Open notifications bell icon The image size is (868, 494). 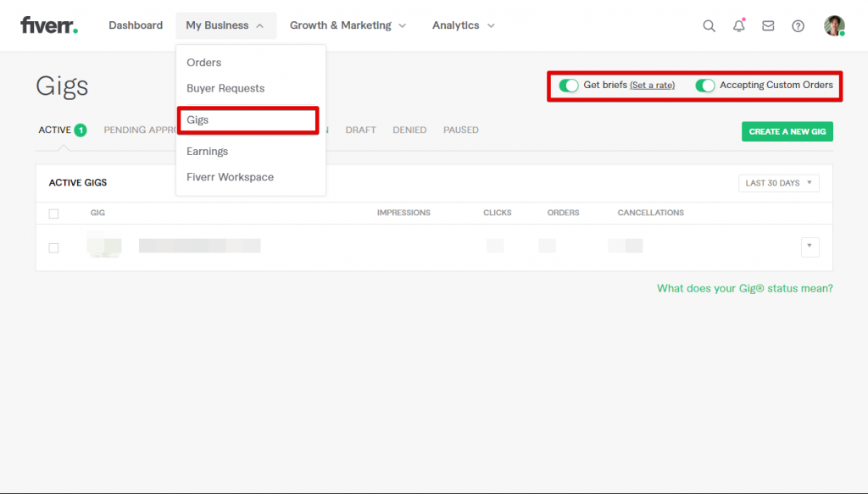click(x=739, y=25)
